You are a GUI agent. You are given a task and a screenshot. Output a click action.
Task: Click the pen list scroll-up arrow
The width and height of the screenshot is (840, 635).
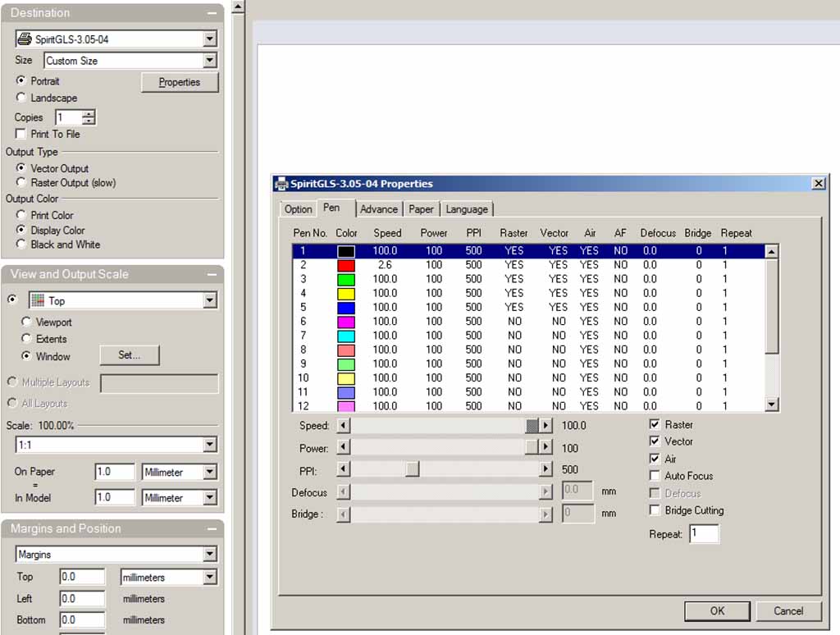pyautogui.click(x=771, y=251)
